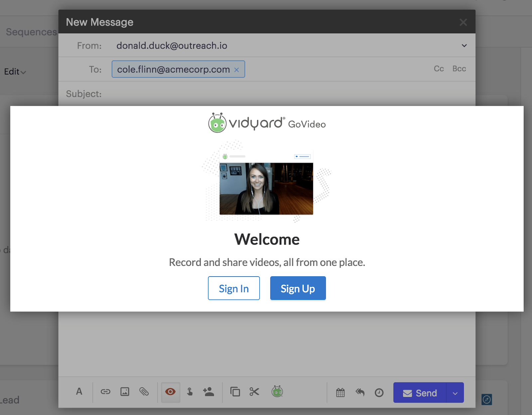Toggle email open tracking eye icon
Viewport: 532px width, 415px height.
pyautogui.click(x=171, y=392)
